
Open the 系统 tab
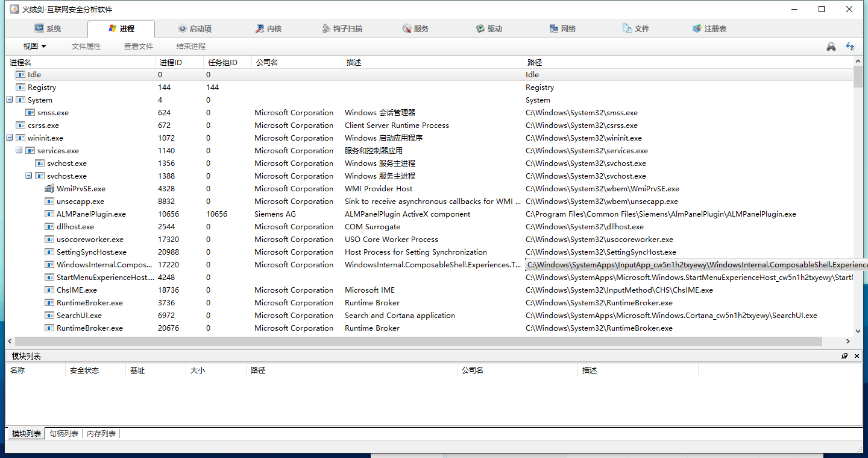click(48, 28)
